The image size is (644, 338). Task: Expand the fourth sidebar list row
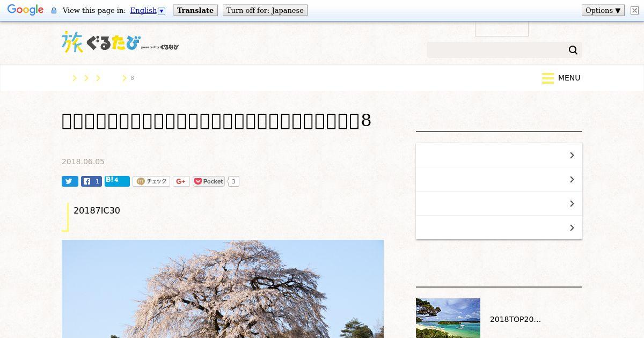coord(499,227)
